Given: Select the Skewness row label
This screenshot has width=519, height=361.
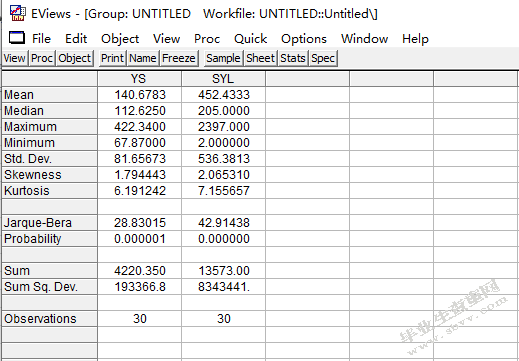Looking at the screenshot, I should tap(49, 175).
